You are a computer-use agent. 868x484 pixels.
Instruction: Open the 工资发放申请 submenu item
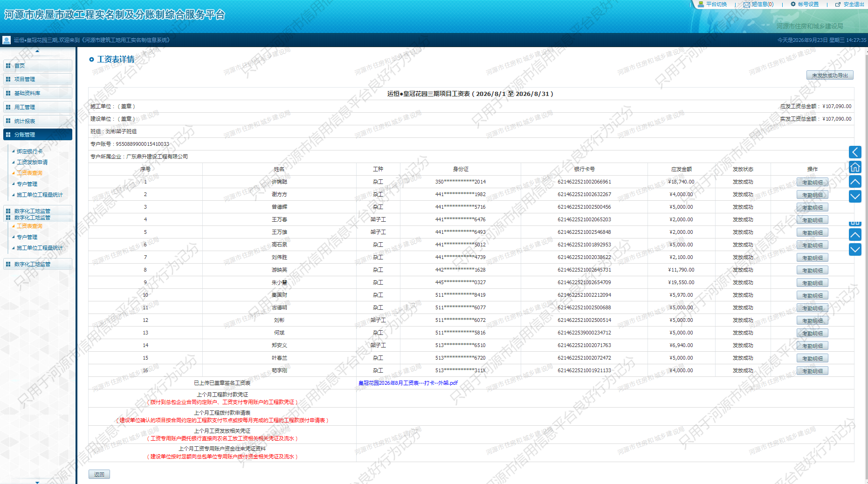(x=32, y=162)
